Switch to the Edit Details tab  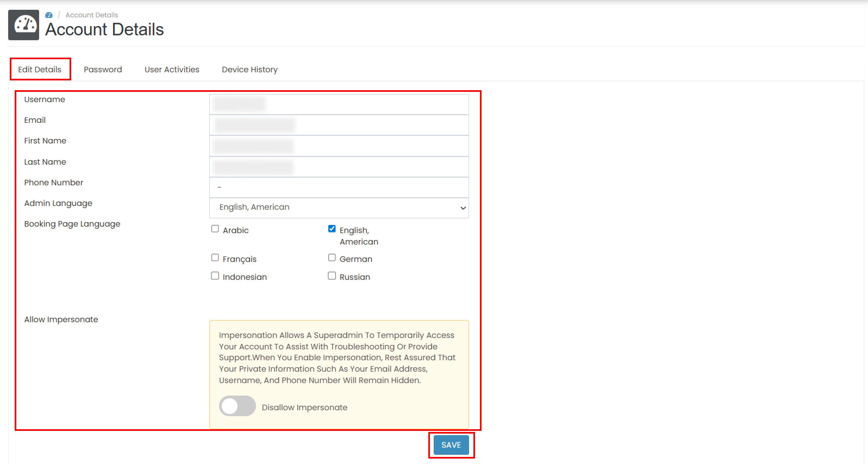coord(40,69)
